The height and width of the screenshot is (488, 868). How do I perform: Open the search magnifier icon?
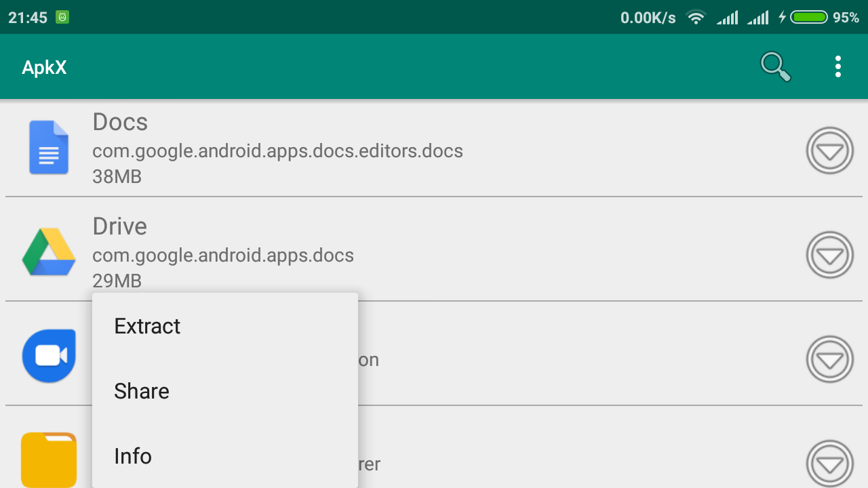pos(776,66)
